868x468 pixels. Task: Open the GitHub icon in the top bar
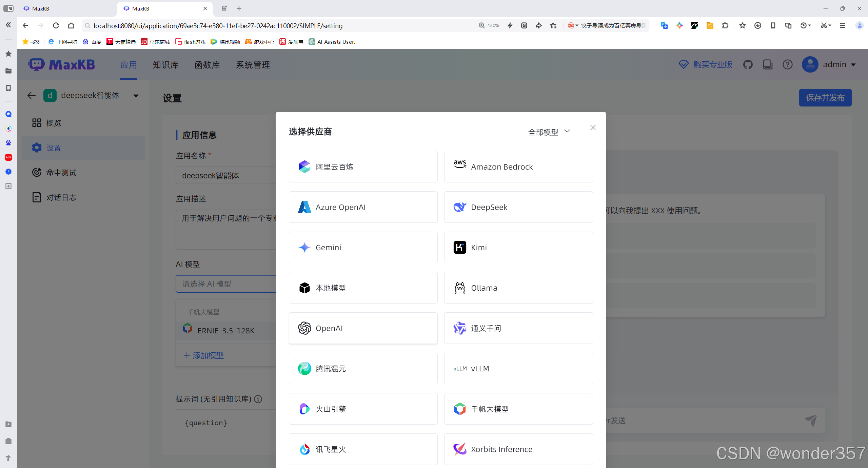pos(748,64)
